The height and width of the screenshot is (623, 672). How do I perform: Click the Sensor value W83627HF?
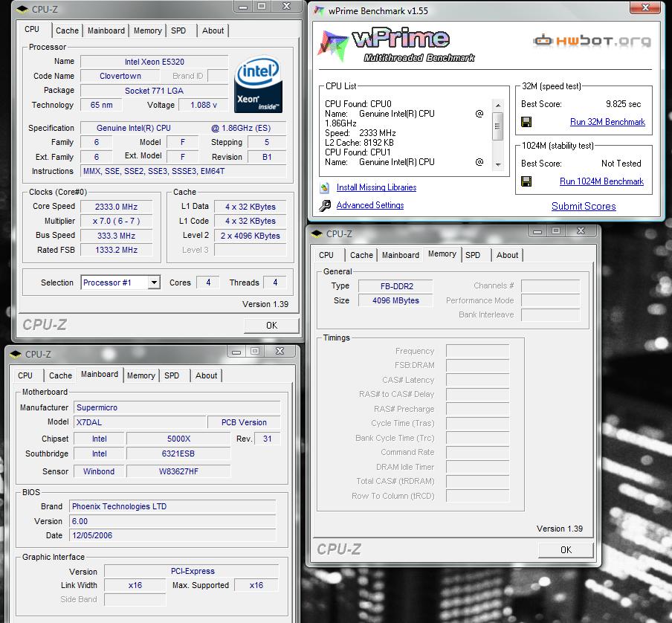[x=178, y=471]
